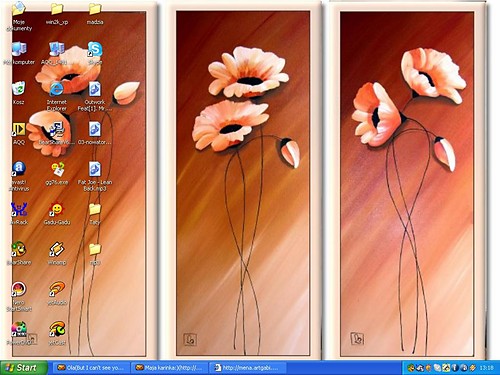Select the BearShare installer icon
This screenshot has height=375, width=500.
57,129
